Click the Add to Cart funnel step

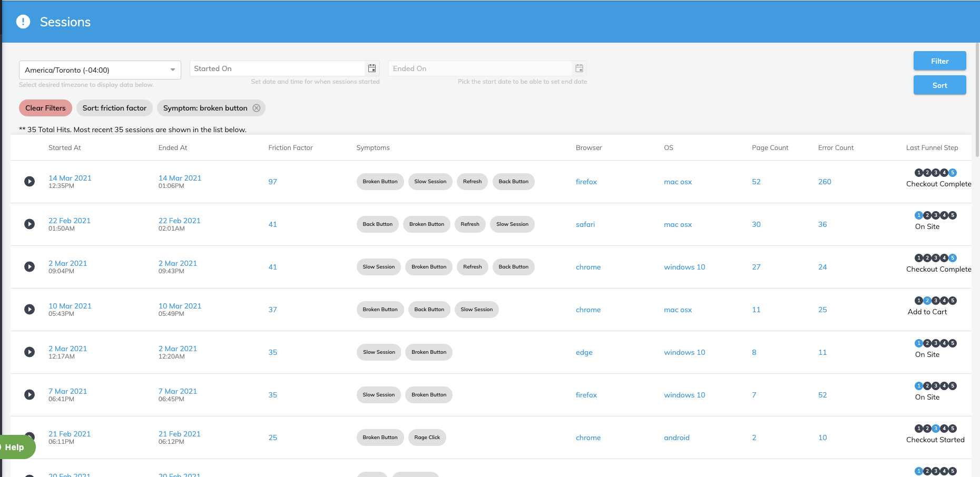927,312
